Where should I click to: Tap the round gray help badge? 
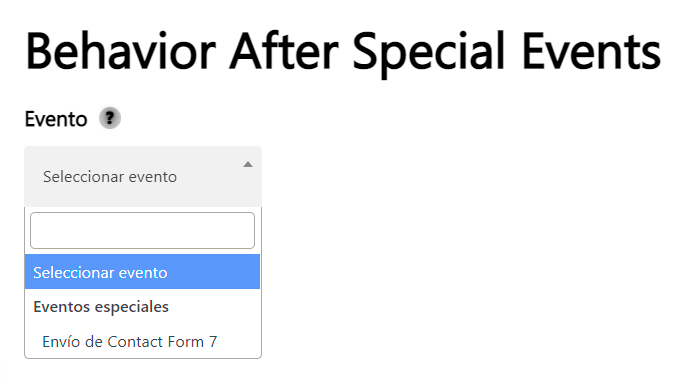(x=110, y=118)
